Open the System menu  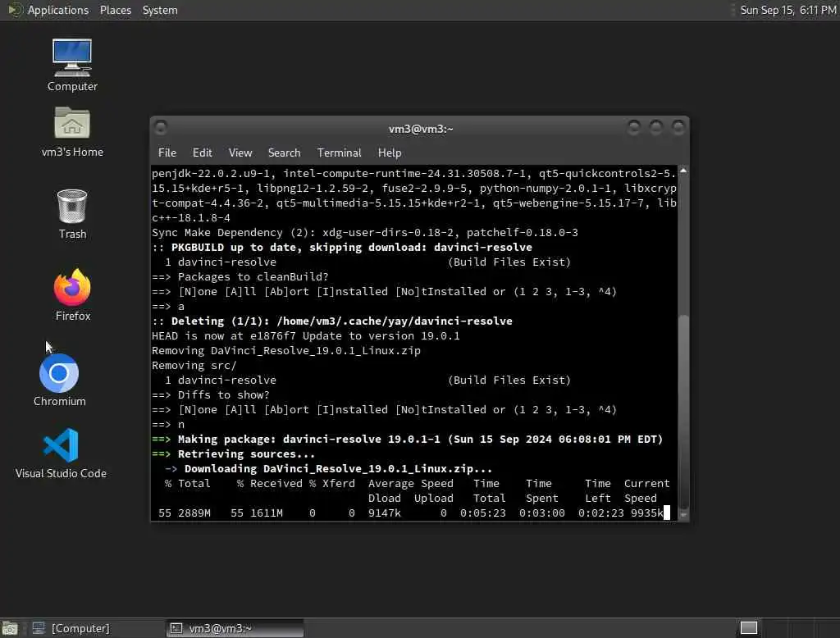pos(160,10)
